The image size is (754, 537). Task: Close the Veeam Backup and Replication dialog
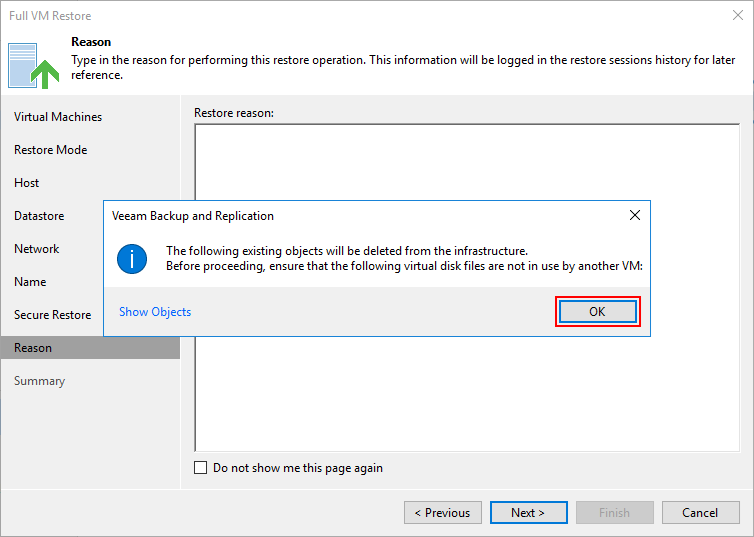pyautogui.click(x=635, y=215)
